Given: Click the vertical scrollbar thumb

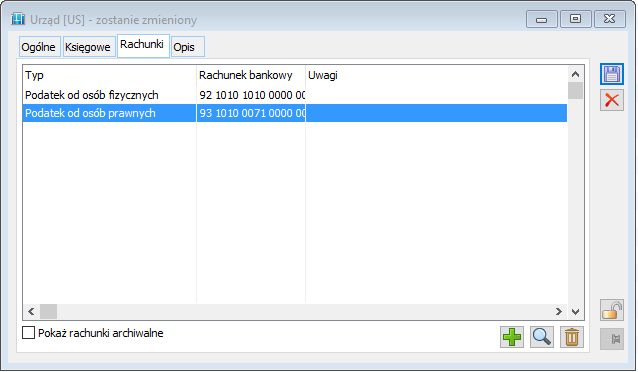Looking at the screenshot, I should pos(575,90).
